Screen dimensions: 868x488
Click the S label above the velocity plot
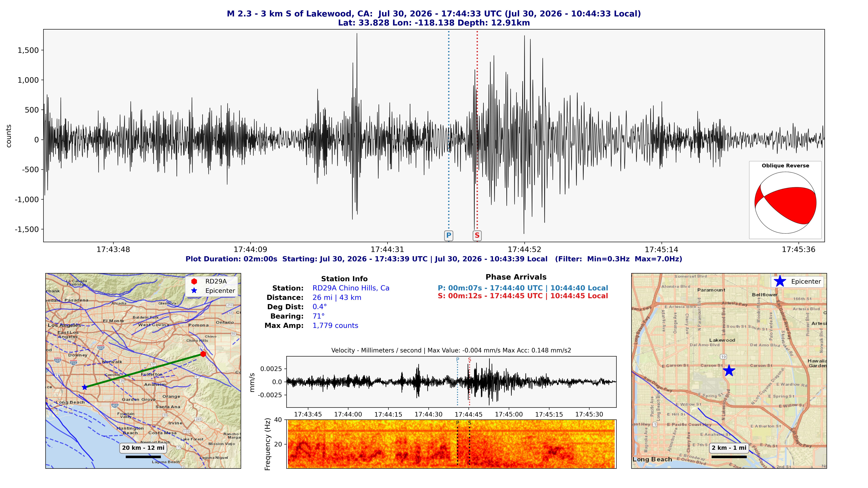click(469, 360)
